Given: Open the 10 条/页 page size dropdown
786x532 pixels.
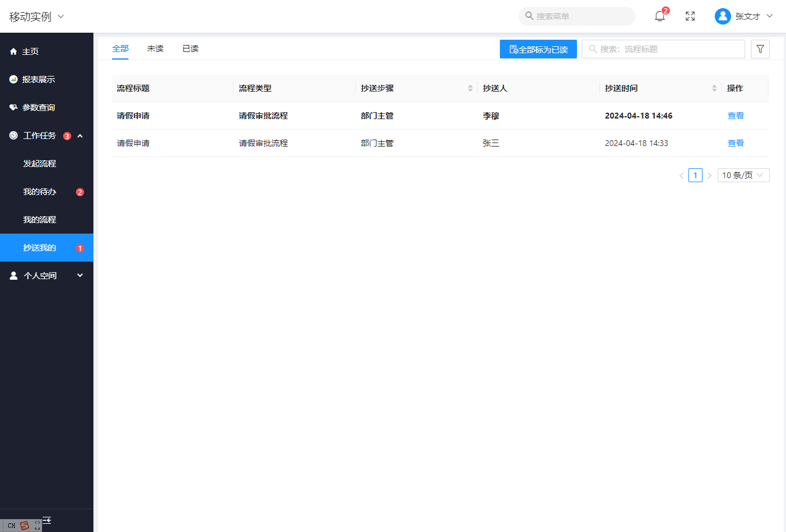Looking at the screenshot, I should [x=743, y=175].
